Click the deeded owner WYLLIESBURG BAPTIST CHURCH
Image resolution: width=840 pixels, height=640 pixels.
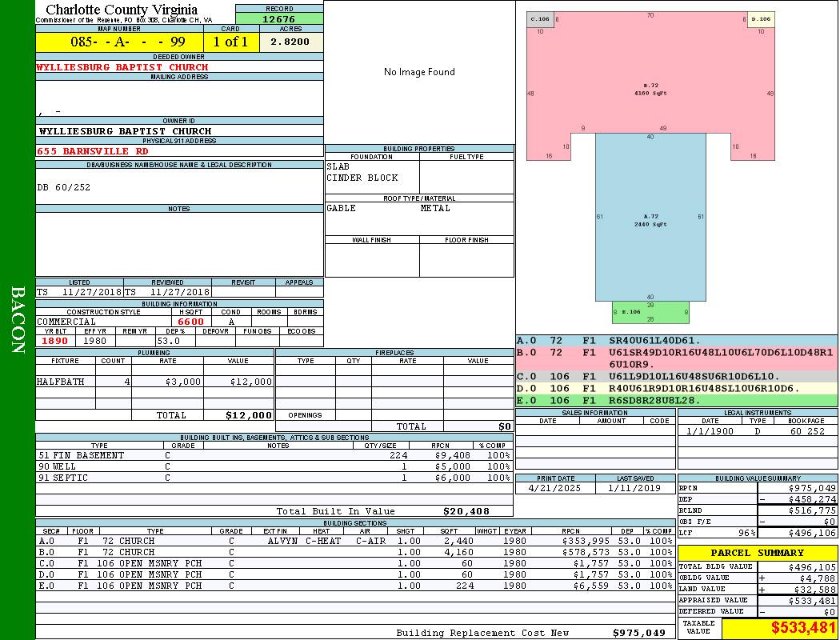click(122, 67)
